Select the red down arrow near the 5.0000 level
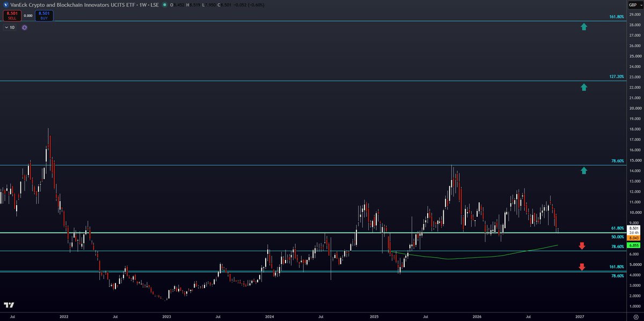This screenshot has height=321, width=644. [582, 267]
